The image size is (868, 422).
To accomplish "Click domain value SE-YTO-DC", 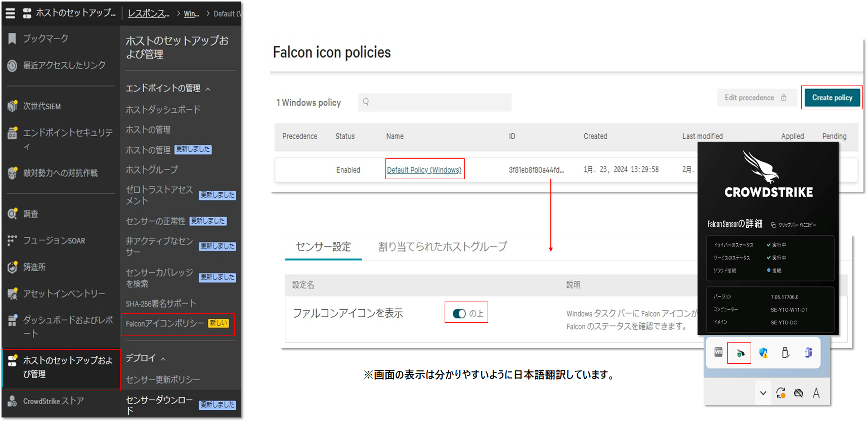I will (x=784, y=322).
